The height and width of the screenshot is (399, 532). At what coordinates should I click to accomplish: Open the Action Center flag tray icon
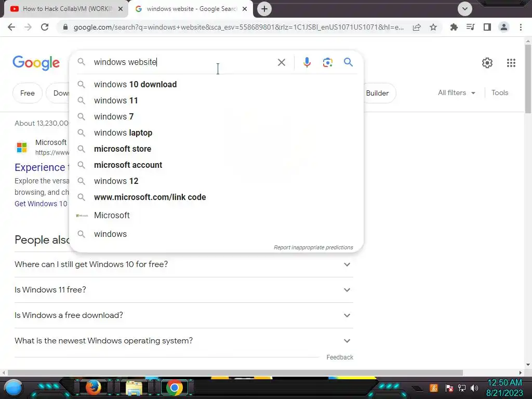point(449,388)
